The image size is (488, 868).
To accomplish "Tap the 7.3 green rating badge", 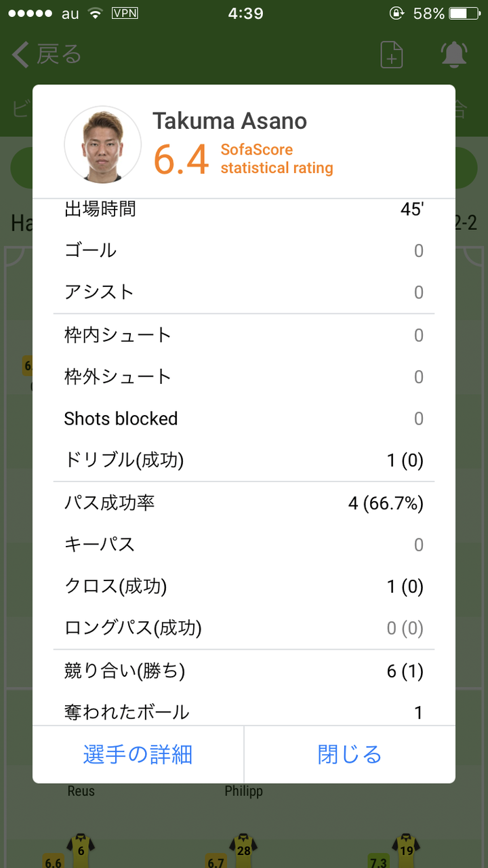I will [x=380, y=862].
